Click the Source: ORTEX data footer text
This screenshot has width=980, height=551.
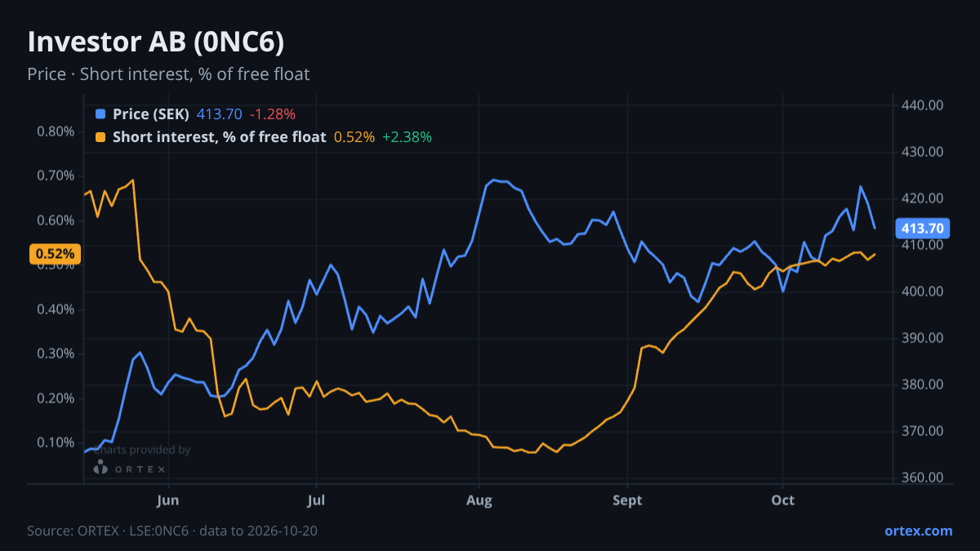pyautogui.click(x=172, y=531)
